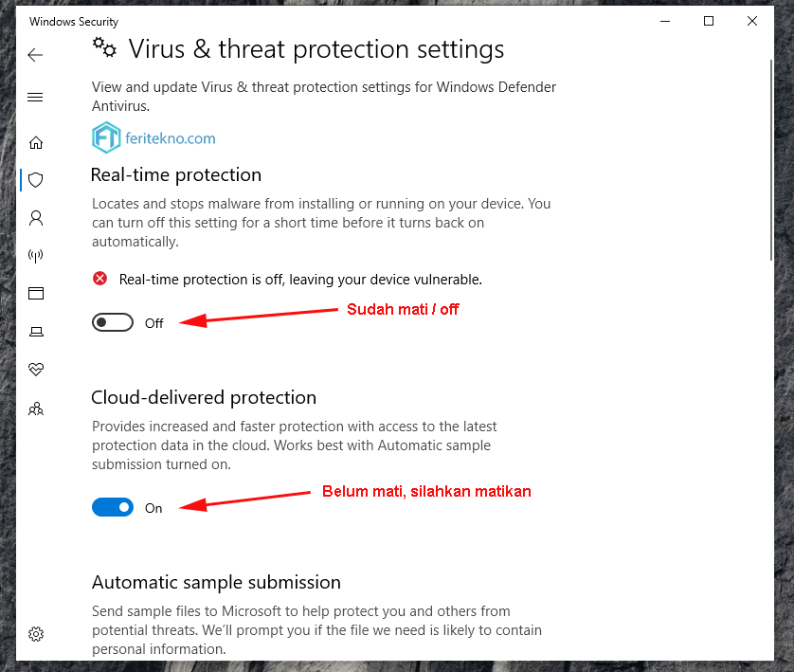Open the Home icon in sidebar

tap(36, 143)
